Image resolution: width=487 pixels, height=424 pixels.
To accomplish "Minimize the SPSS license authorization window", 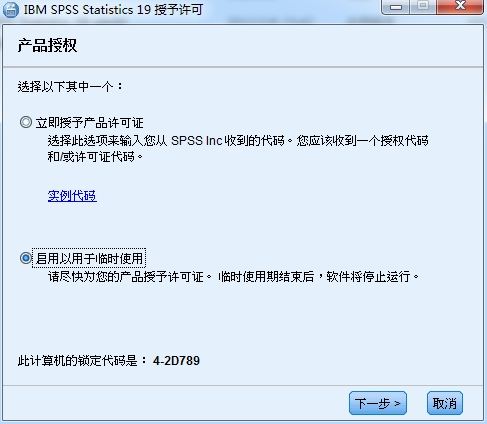I will (395, 7).
